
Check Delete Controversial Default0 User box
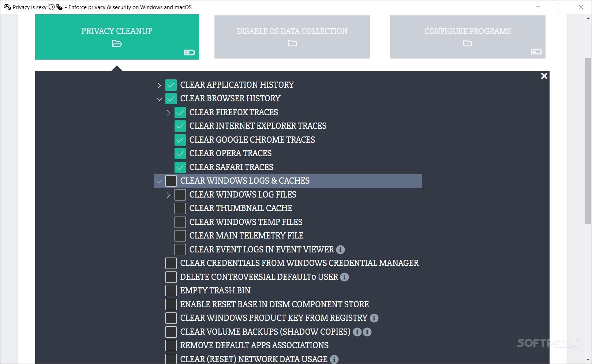[x=171, y=277]
